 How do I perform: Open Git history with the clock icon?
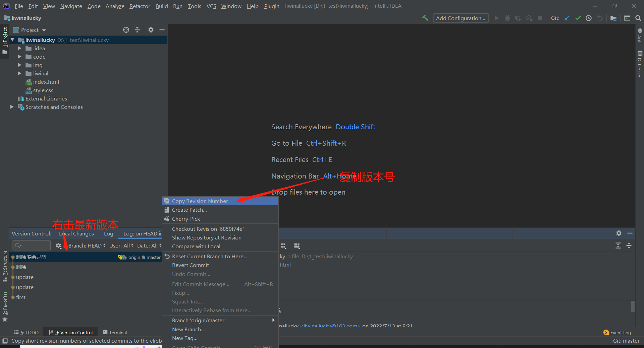coord(589,18)
